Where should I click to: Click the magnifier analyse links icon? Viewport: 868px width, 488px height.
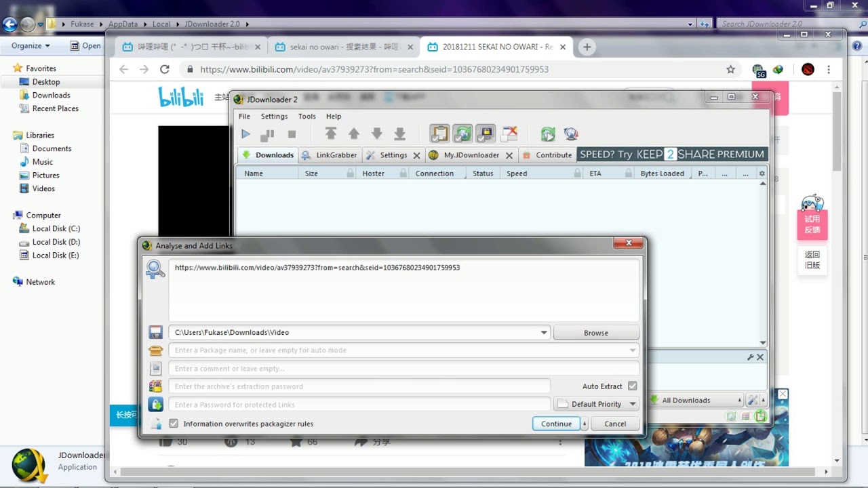coord(155,270)
